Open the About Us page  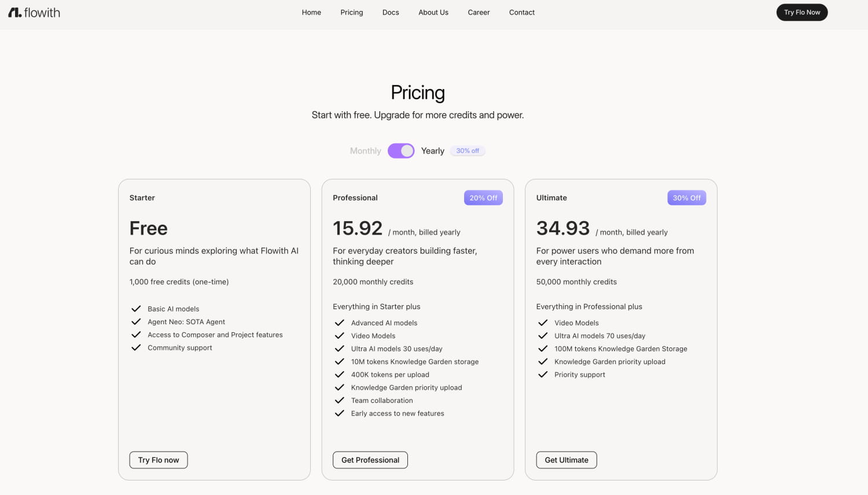click(433, 12)
